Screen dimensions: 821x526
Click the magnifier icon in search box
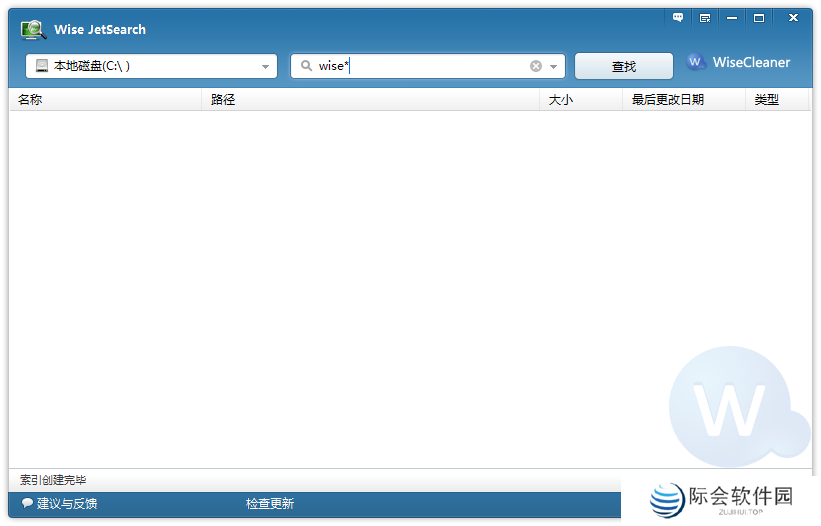click(x=306, y=65)
